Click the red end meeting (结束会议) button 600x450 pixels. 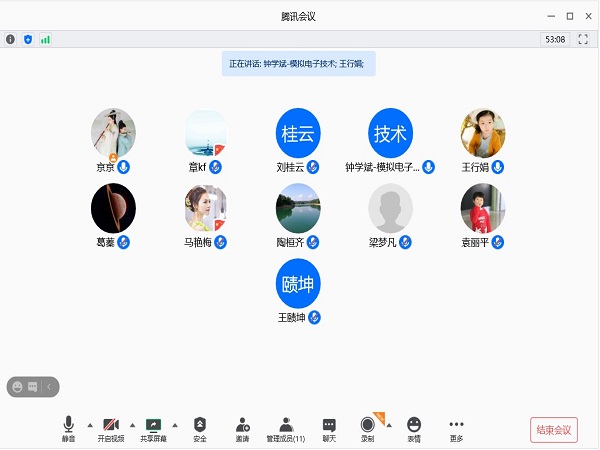click(553, 430)
